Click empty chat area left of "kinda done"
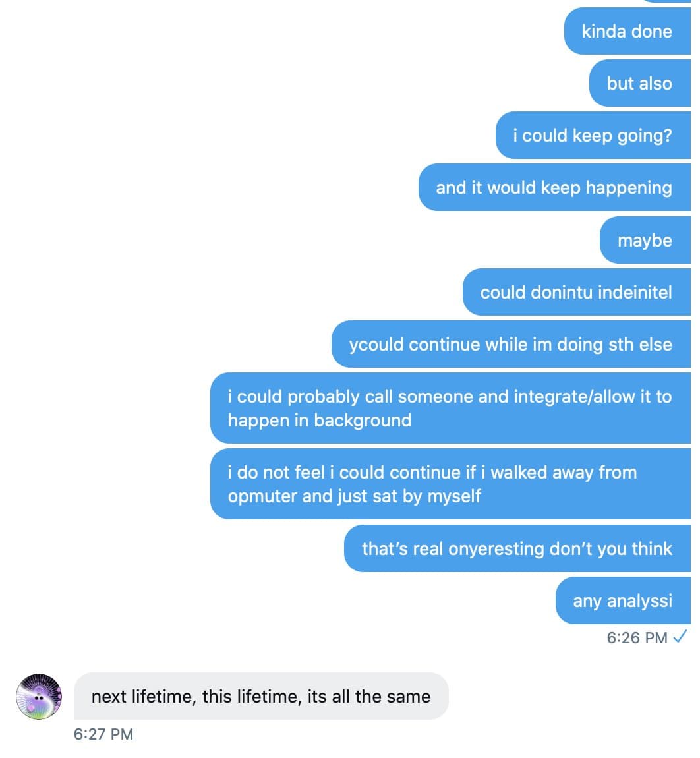This screenshot has width=700, height=758. (264, 31)
